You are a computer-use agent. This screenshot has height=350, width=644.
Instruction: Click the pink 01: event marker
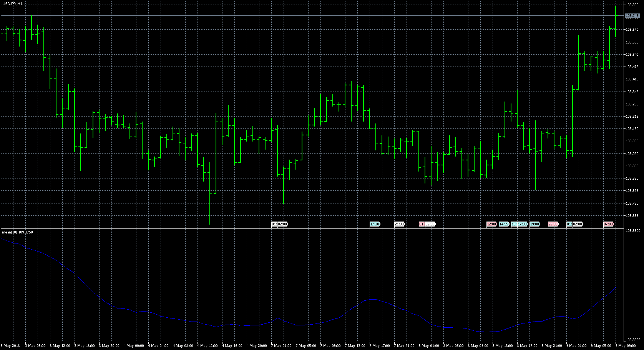[422, 224]
